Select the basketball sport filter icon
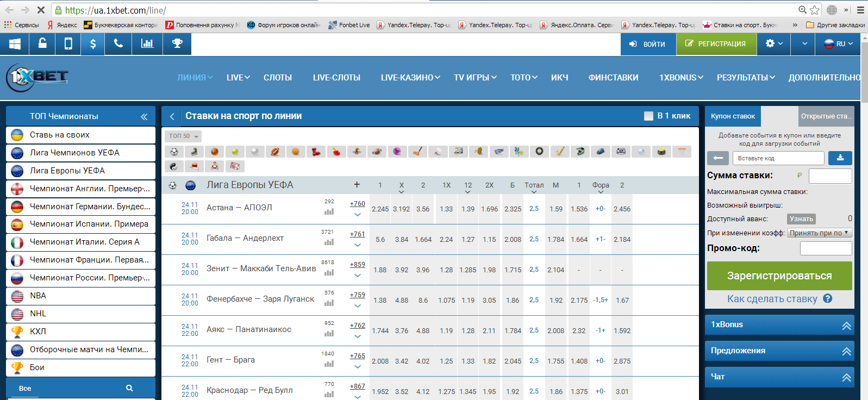Screen dimensions: 868x400 (x=215, y=152)
